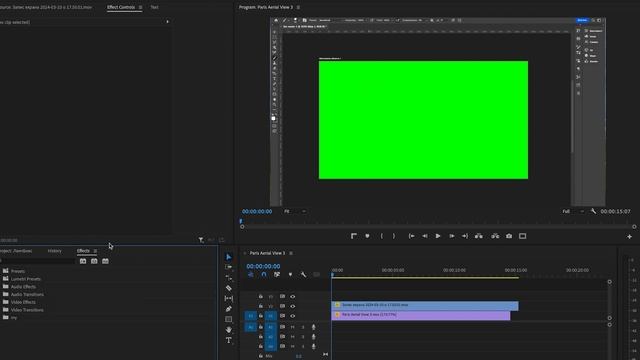Screen dimensions: 640x360
Task: Select the purple Paris Aerial View clip
Action: click(x=421, y=315)
